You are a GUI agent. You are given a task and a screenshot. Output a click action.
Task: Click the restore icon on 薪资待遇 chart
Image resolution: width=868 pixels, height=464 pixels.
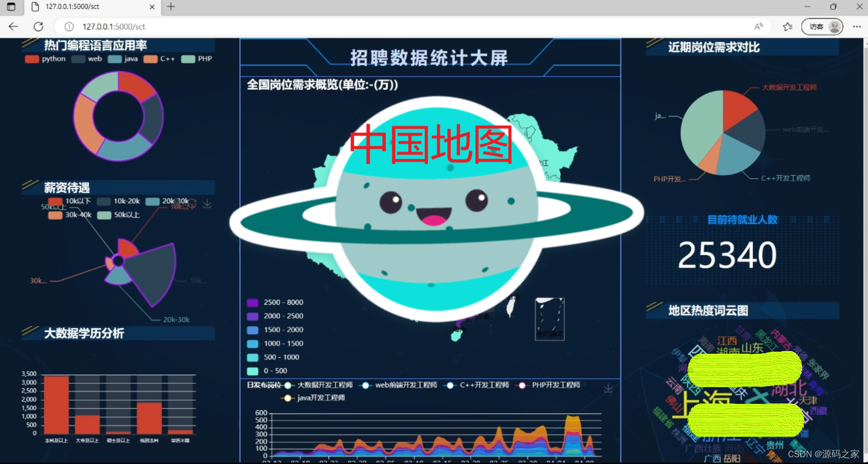tap(192, 203)
